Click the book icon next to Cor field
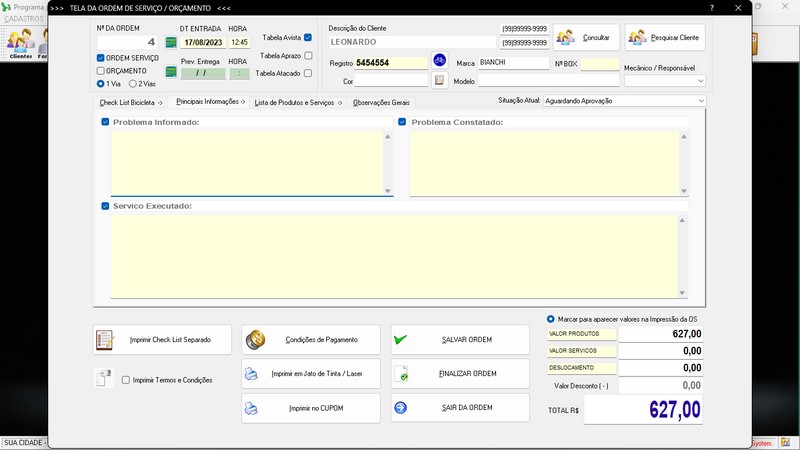 tap(439, 80)
